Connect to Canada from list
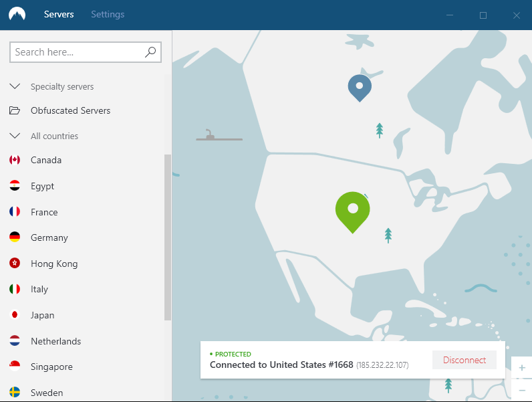532x402 pixels. [46, 160]
